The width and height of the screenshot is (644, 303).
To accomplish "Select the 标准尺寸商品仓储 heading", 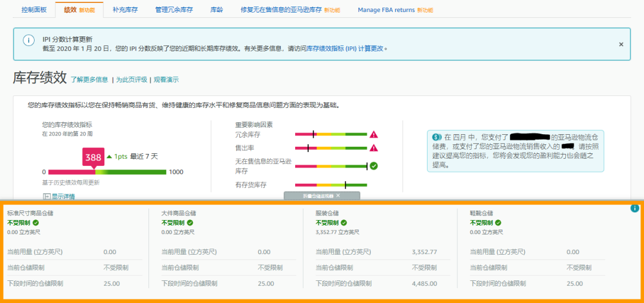I will click(30, 214).
